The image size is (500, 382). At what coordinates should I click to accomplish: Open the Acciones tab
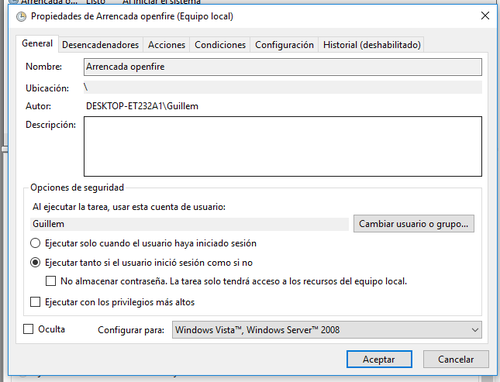coord(166,45)
